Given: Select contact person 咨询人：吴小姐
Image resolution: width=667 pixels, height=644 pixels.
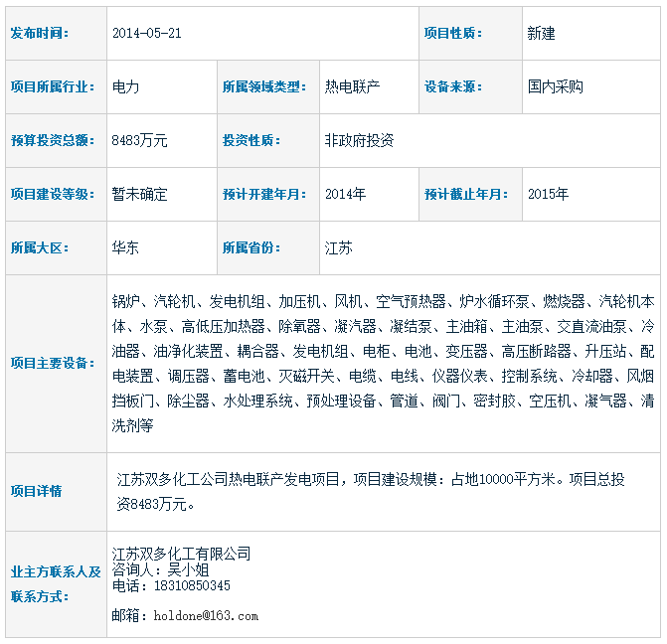Looking at the screenshot, I should [160, 569].
